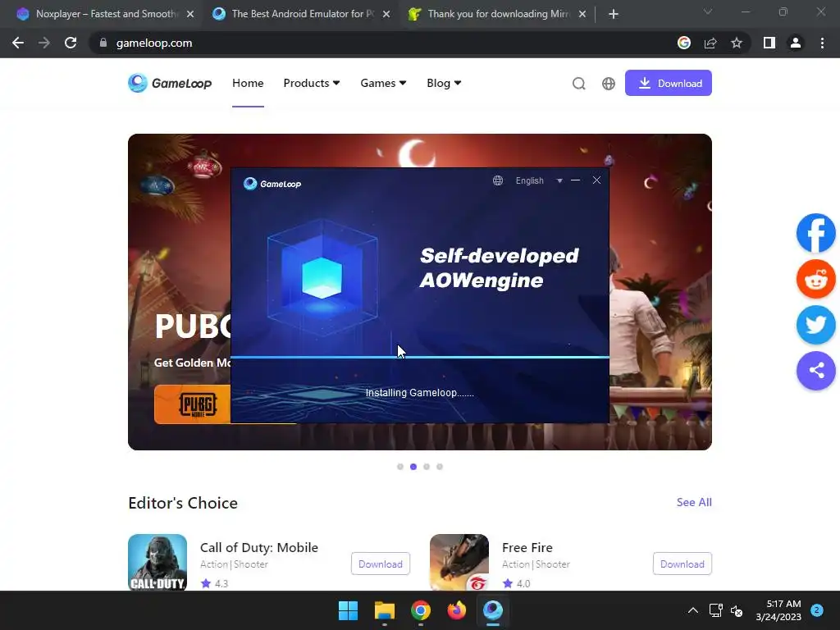The width and height of the screenshot is (840, 630).
Task: Go back using browser back arrow
Action: pos(18,43)
